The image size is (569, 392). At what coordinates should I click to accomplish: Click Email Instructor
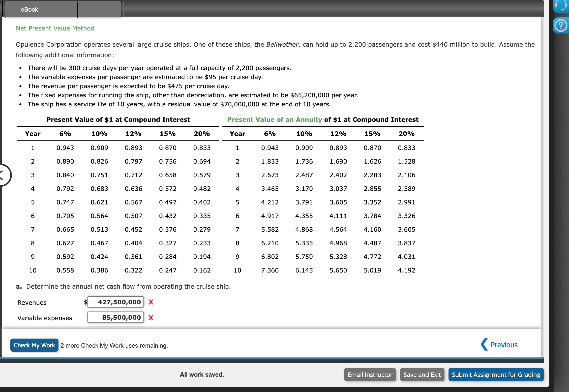coord(370,375)
